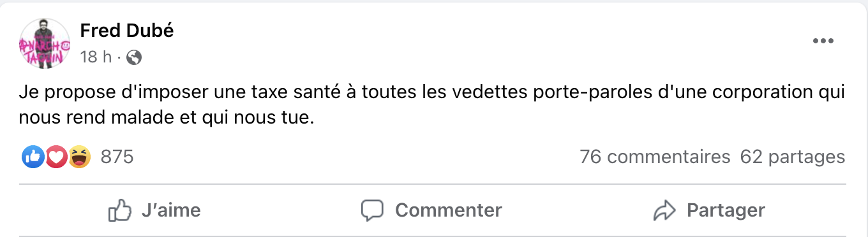Image resolution: width=868 pixels, height=237 pixels.
Task: Click the post line ending 'qui nous tue.'
Action: (167, 119)
